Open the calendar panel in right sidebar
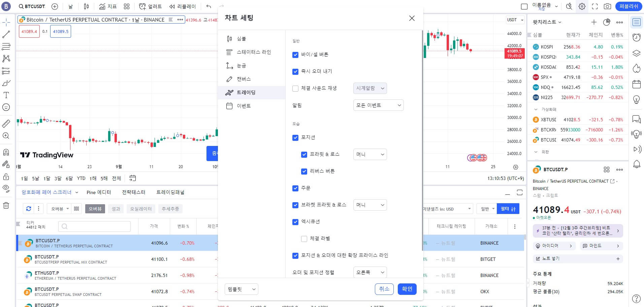644x307 pixels. pyautogui.click(x=636, y=84)
